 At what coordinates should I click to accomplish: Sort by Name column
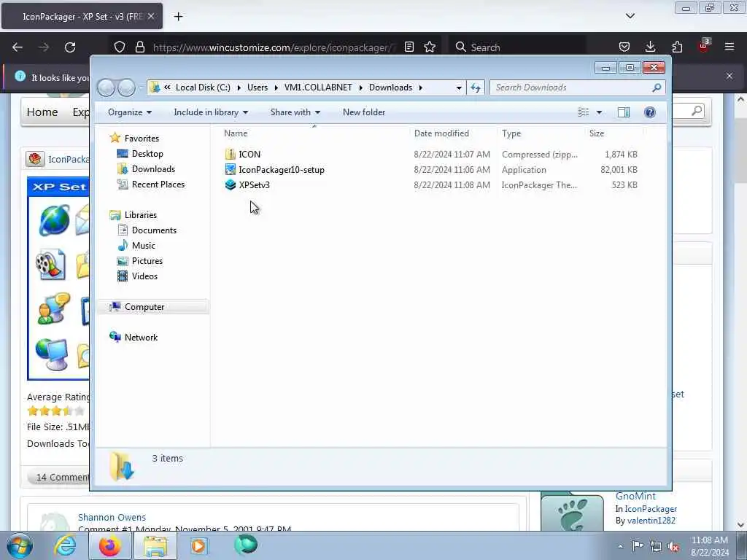pos(314,133)
